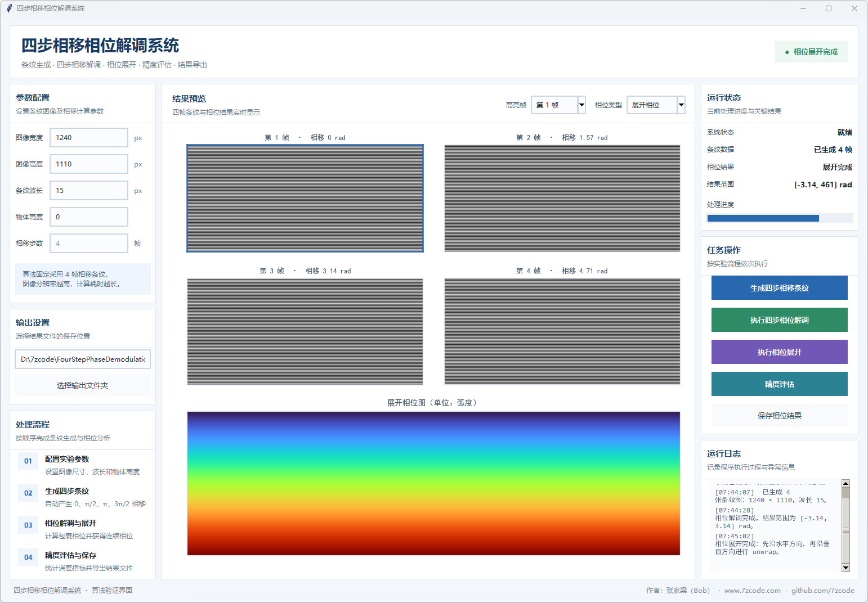The height and width of the screenshot is (603, 868).
Task: Click the log entry timestamped [07:44:28]
Action: (772, 518)
